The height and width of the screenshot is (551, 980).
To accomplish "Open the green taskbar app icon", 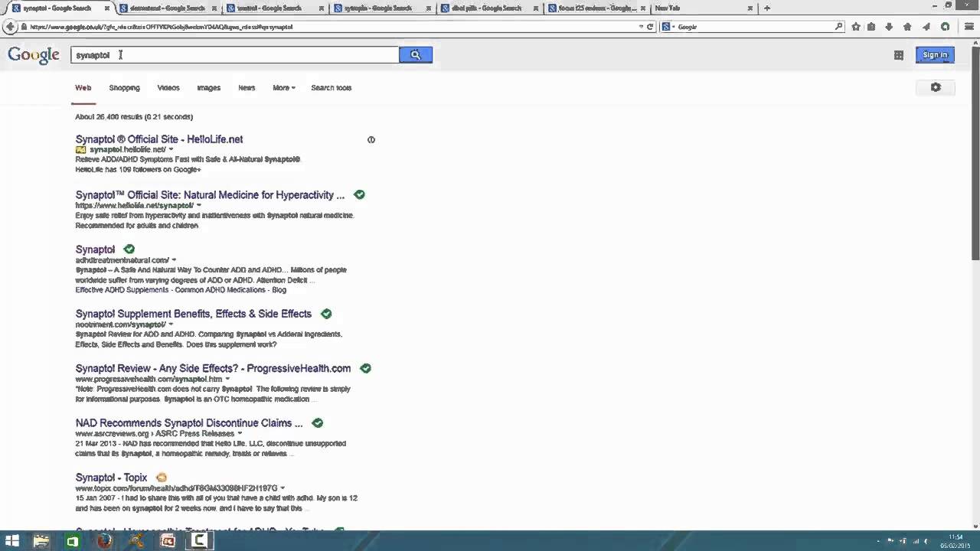I will (x=72, y=541).
